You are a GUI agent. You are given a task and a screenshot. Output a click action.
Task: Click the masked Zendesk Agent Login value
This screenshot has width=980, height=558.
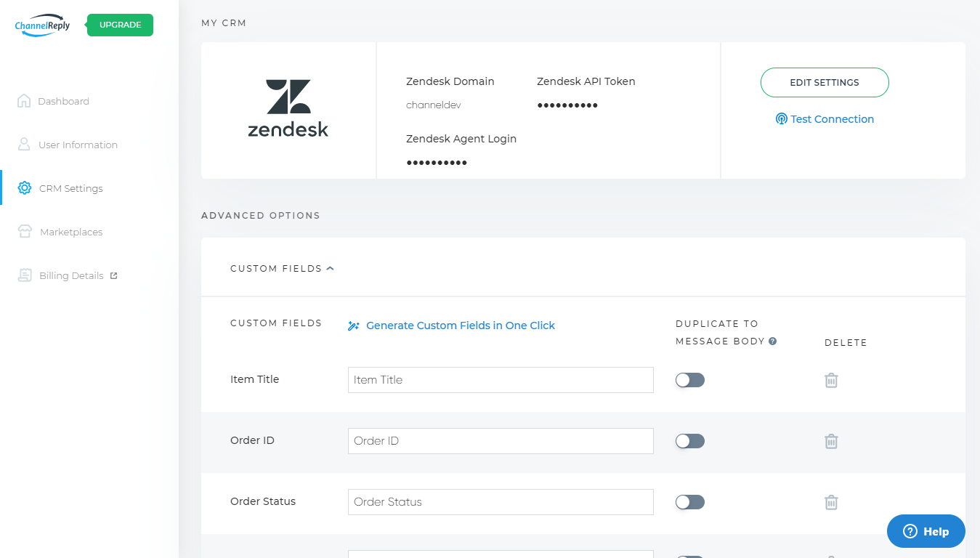[437, 163]
